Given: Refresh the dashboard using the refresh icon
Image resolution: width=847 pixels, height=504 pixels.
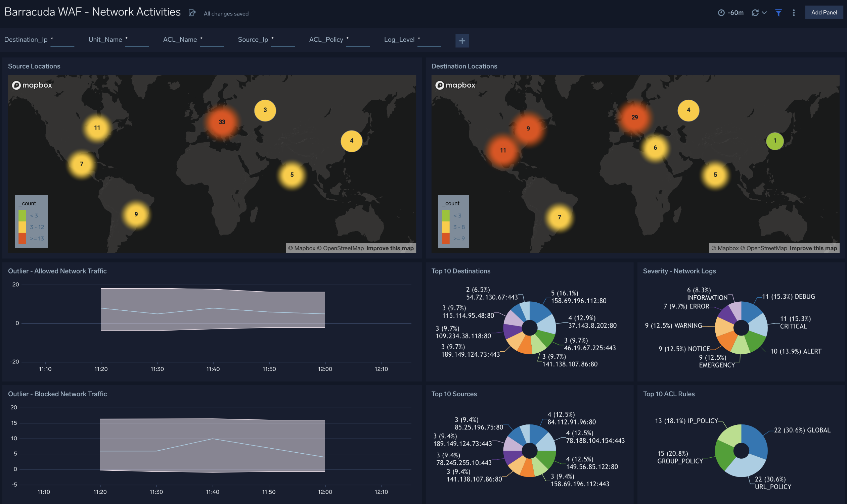Looking at the screenshot, I should (755, 12).
